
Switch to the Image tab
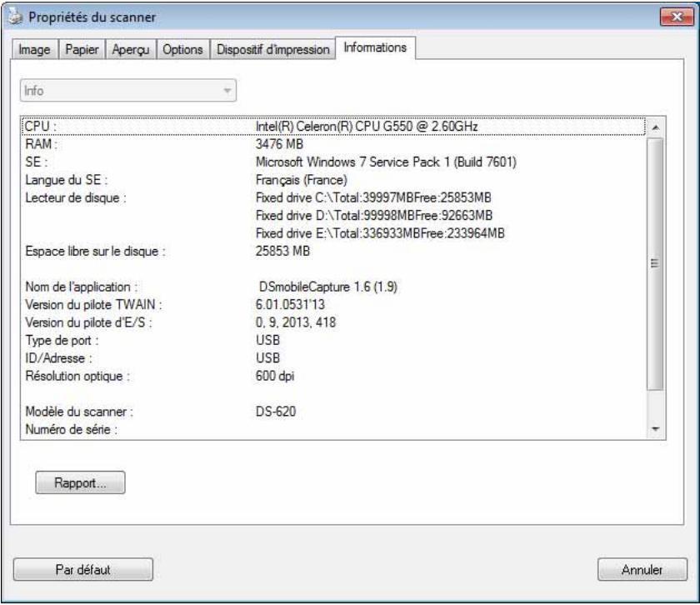35,49
